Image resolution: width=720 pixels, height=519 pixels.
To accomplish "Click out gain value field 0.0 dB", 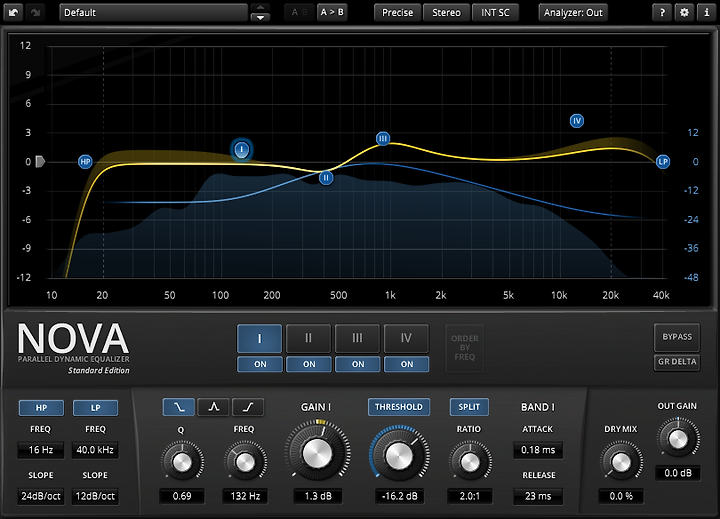I will point(678,473).
